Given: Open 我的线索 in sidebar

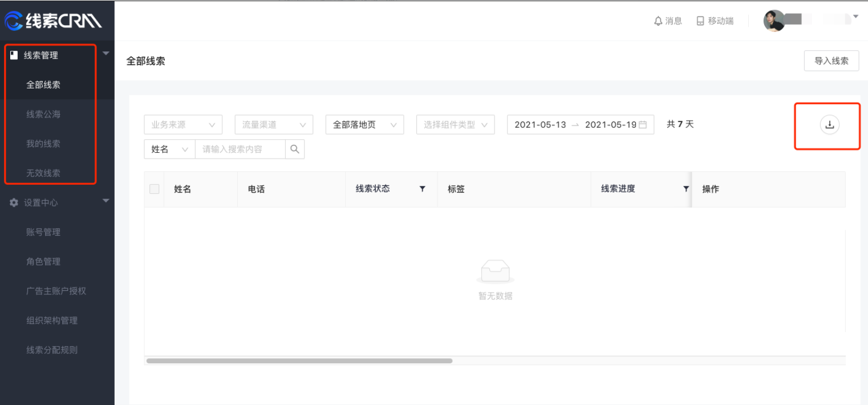Looking at the screenshot, I should pos(43,144).
